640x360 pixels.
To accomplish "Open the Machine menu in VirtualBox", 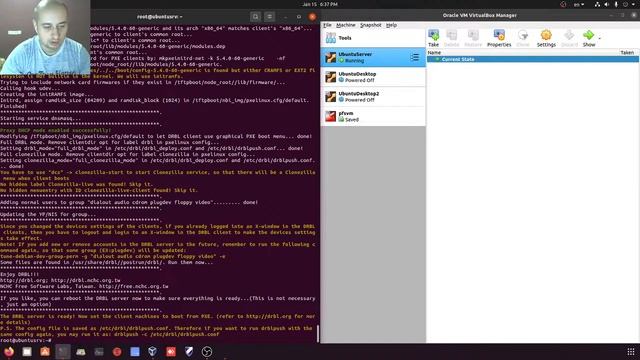I will click(346, 25).
